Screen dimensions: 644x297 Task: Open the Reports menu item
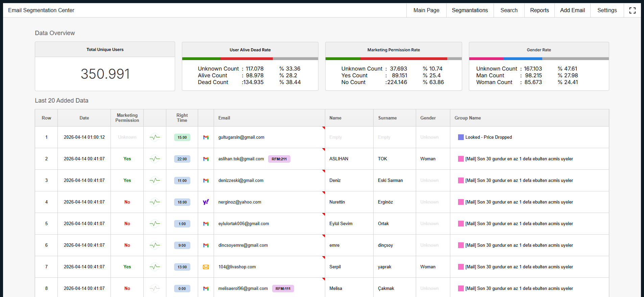point(539,10)
